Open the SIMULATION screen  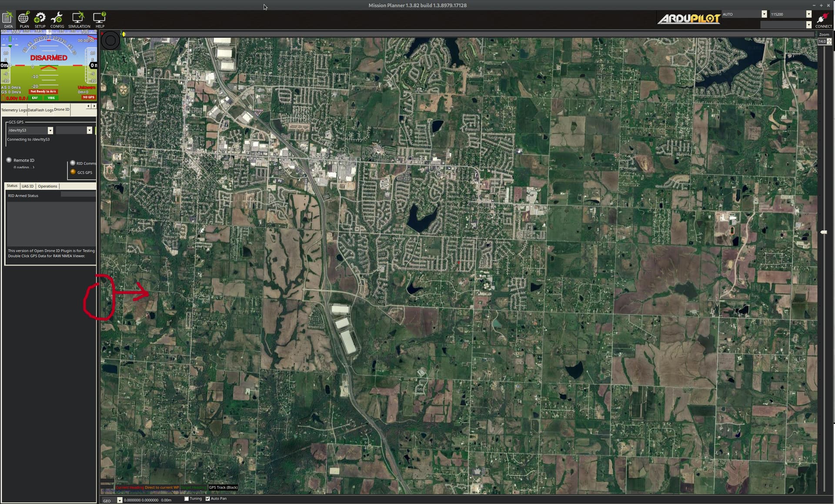click(x=79, y=20)
